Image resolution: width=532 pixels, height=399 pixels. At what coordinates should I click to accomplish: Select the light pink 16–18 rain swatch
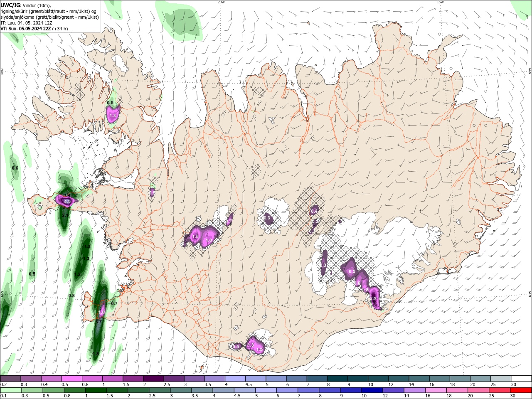tap(436, 390)
